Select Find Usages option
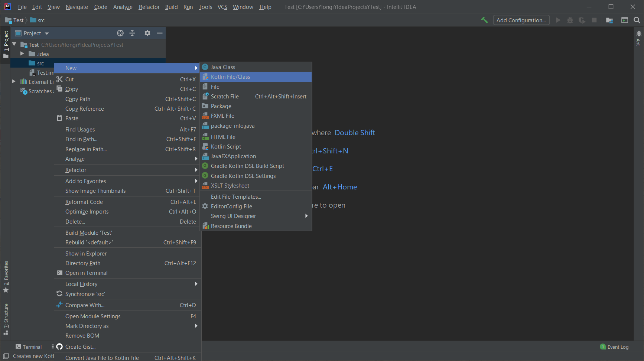 [128, 129]
